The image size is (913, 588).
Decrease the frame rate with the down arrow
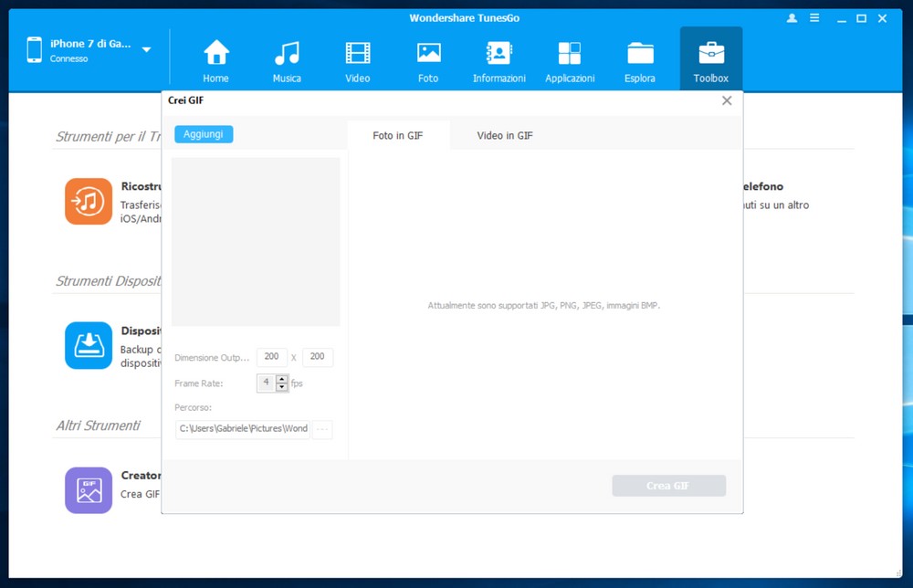click(282, 387)
